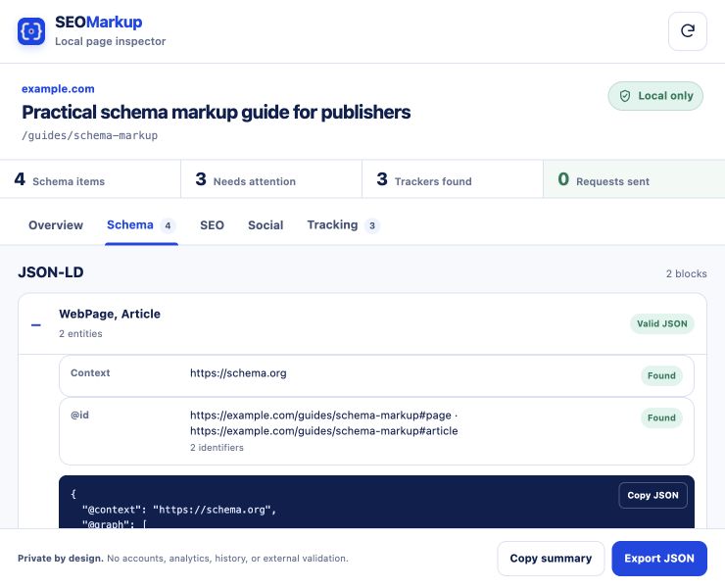Screen dimensions: 725x588
Task: Go to the Tracking tab
Action: tap(343, 225)
